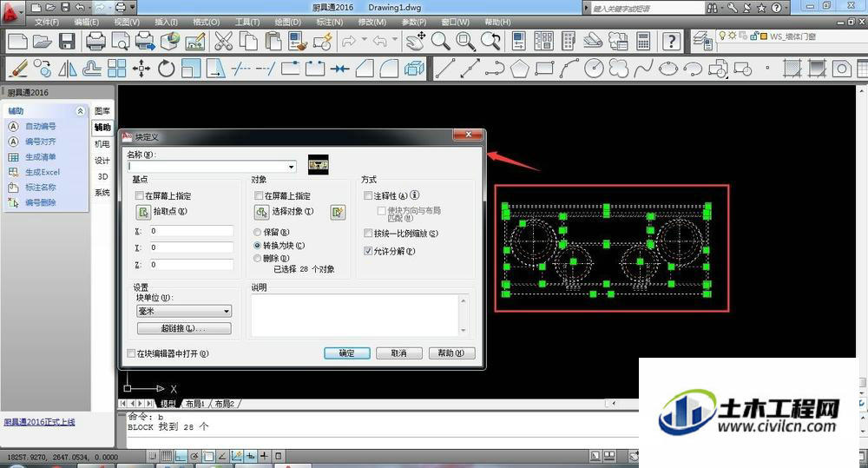Open the block 名称 name dropdown
The image size is (868, 468).
[x=291, y=166]
